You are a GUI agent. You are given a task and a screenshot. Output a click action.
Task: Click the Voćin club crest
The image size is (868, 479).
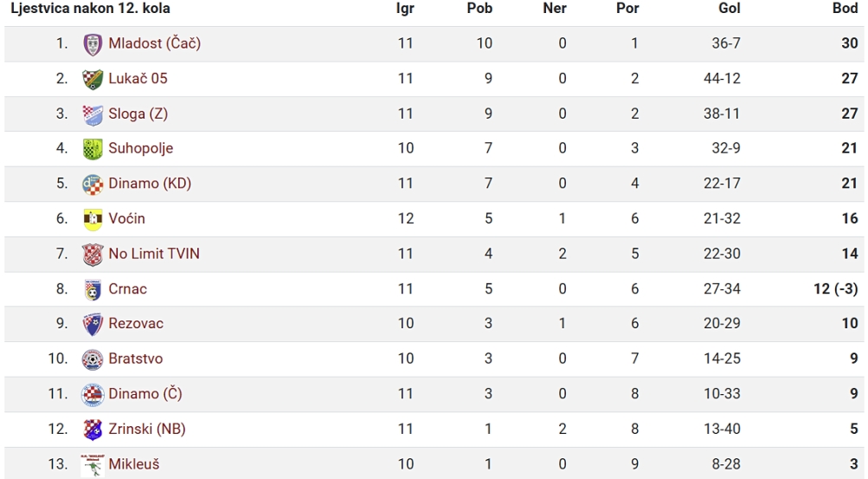pos(93,219)
